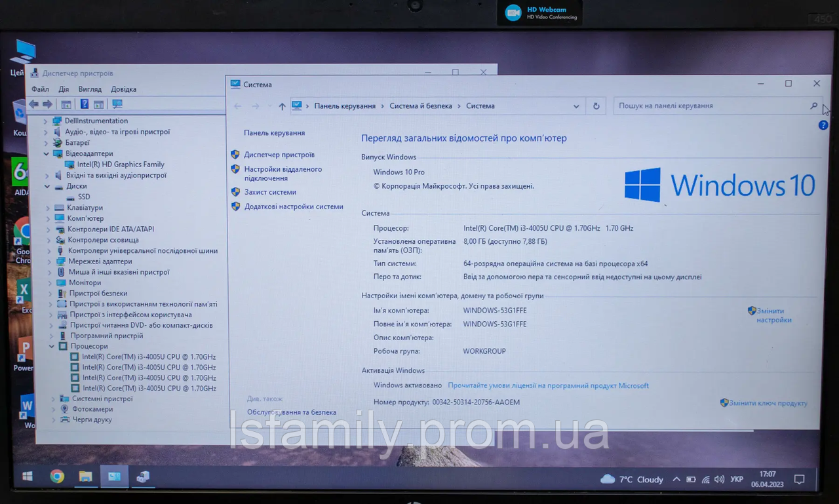Image resolution: width=839 pixels, height=504 pixels.
Task: Switch the УКР input language indicator
Action: [737, 479]
